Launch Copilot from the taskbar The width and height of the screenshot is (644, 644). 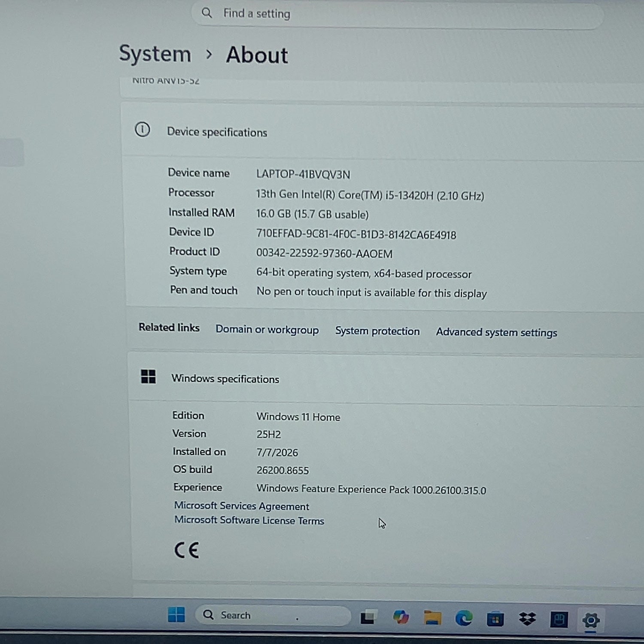(x=401, y=617)
